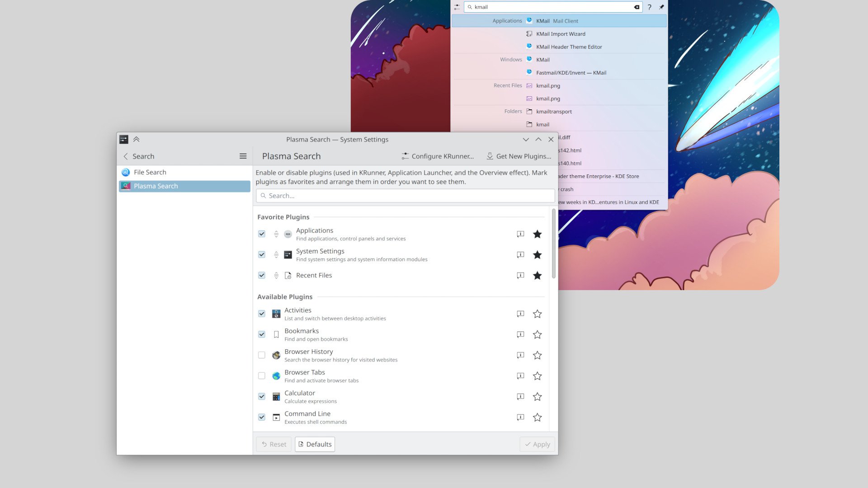Show info for Calculator plugin
Image resolution: width=868 pixels, height=488 pixels.
click(520, 397)
